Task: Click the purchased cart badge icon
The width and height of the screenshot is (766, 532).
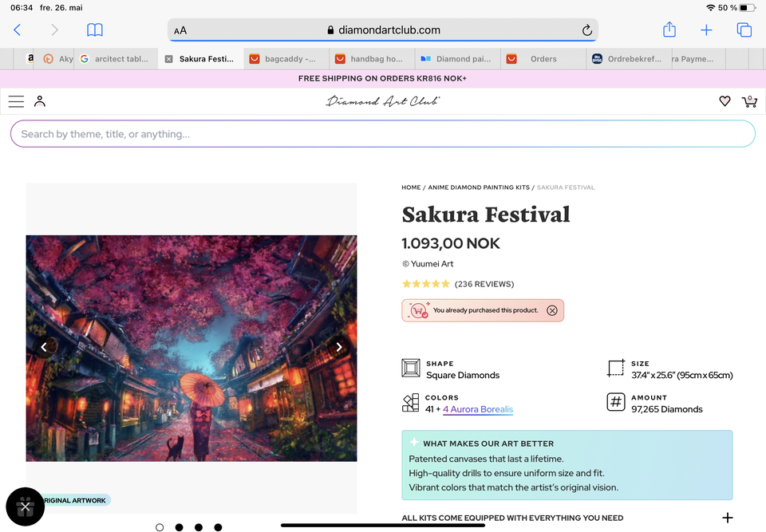Action: 419,311
